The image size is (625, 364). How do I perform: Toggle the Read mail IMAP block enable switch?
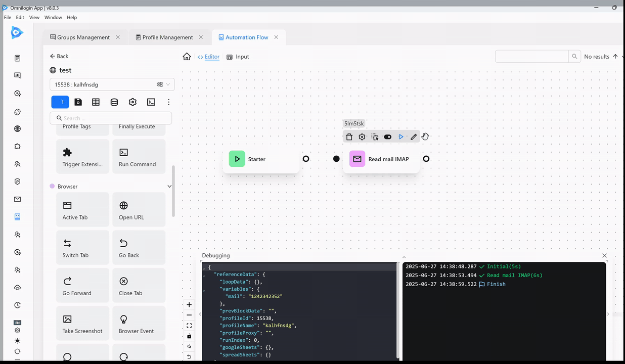388,137
